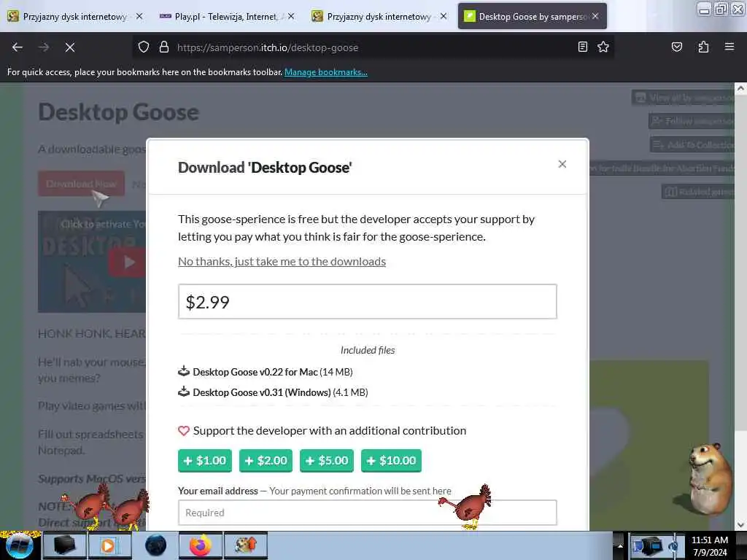Click the dimmed Related games button
747x560 pixels.
point(698,192)
